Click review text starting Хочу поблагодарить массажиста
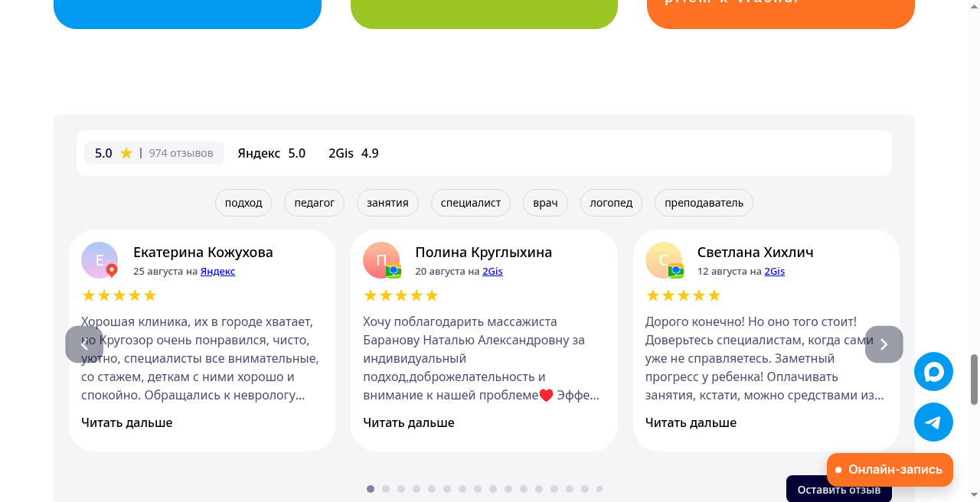The image size is (980, 502). coord(482,358)
